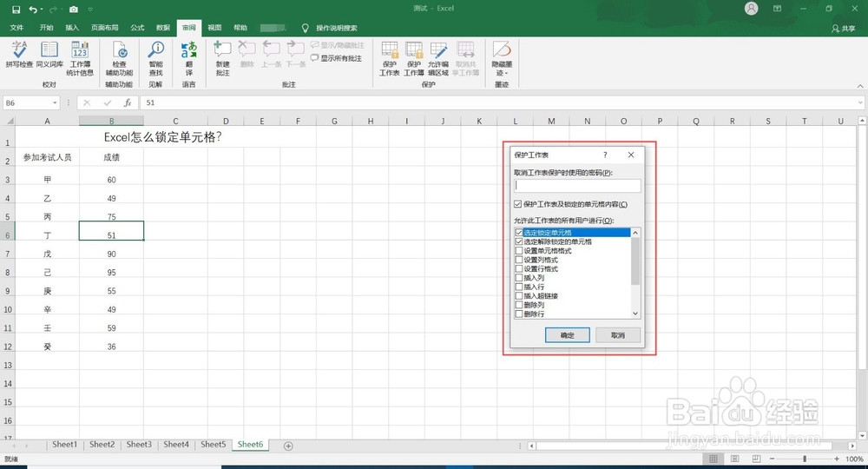Open the quick access toolbar customize dropdown
This screenshot has height=469, width=868.
click(x=90, y=10)
